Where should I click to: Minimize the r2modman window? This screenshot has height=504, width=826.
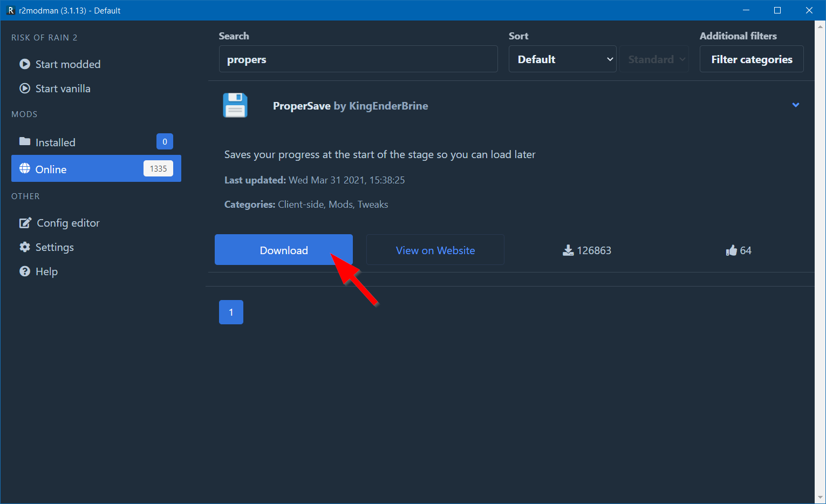746,10
